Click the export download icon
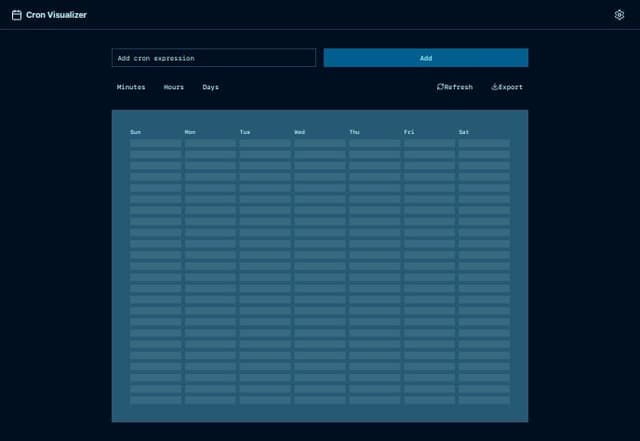Viewport: 640px width, 441px height. [x=494, y=87]
